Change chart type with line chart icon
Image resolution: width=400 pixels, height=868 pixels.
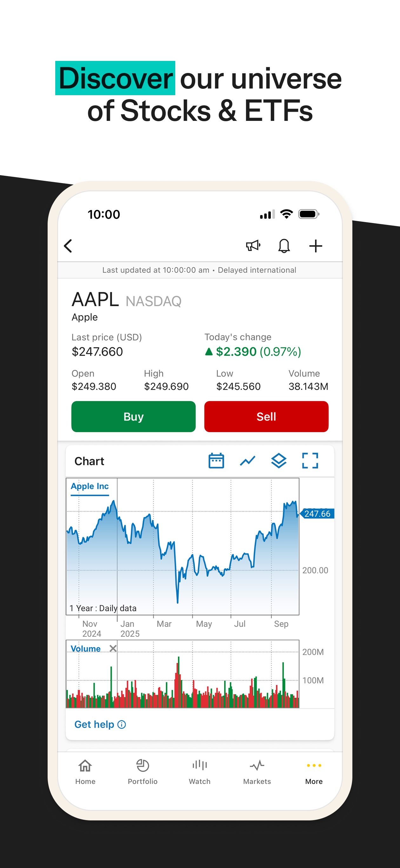248,461
